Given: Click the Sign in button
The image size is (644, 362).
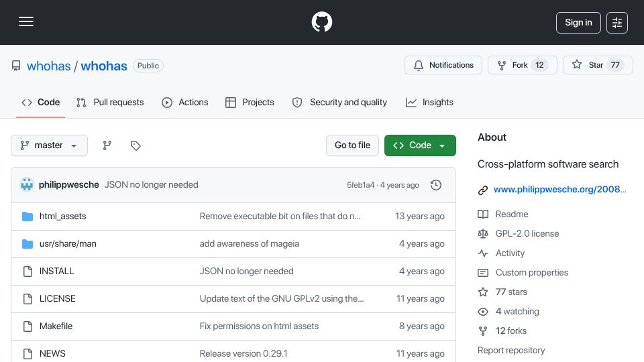Looking at the screenshot, I should coord(578,23).
